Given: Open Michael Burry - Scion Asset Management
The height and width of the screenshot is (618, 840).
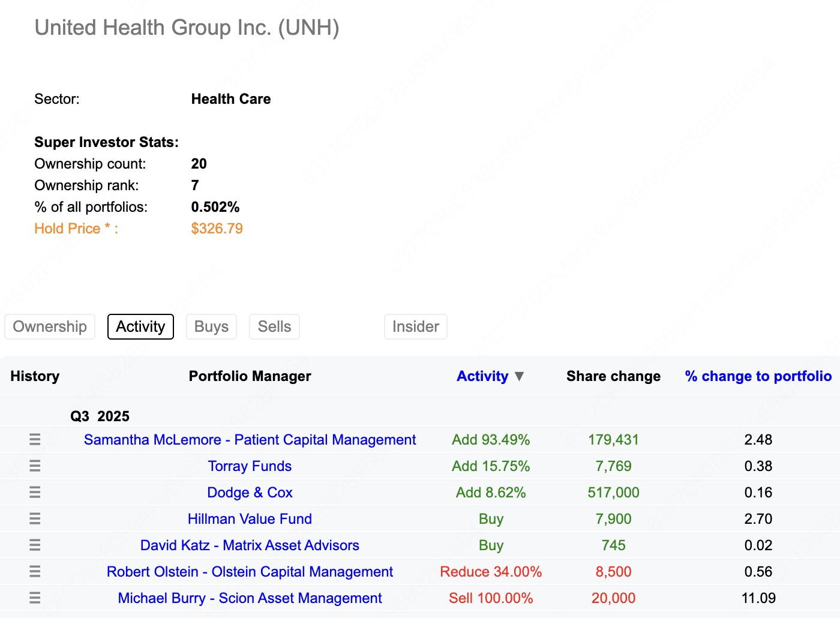Looking at the screenshot, I should [250, 598].
